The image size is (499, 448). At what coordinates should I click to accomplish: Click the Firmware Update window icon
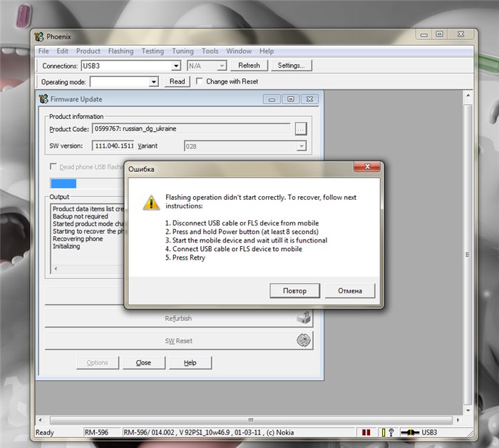point(44,99)
